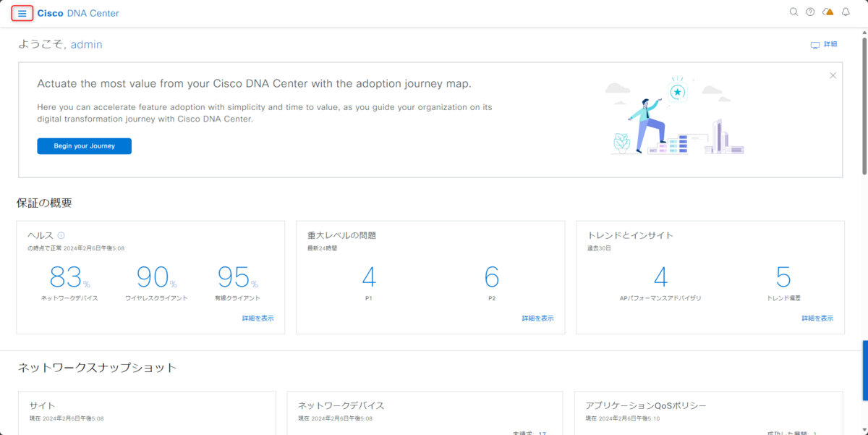Click the 未請求 count 17 link
The height and width of the screenshot is (435, 868).
click(542, 433)
